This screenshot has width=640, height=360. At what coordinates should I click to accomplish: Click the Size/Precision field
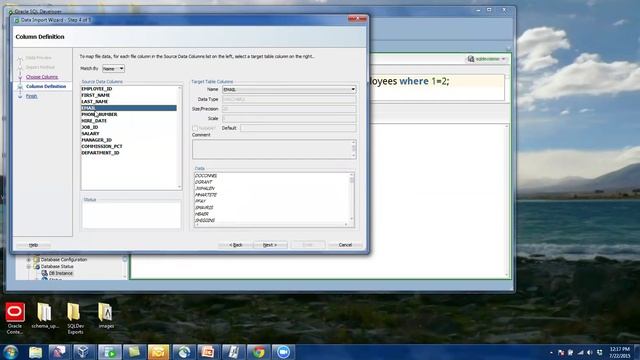pyautogui.click(x=289, y=109)
